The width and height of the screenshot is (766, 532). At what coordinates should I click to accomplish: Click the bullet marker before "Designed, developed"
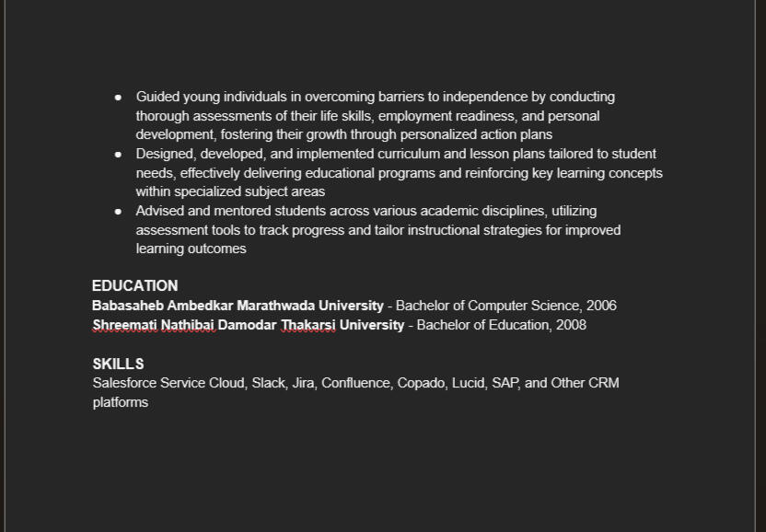click(118, 154)
